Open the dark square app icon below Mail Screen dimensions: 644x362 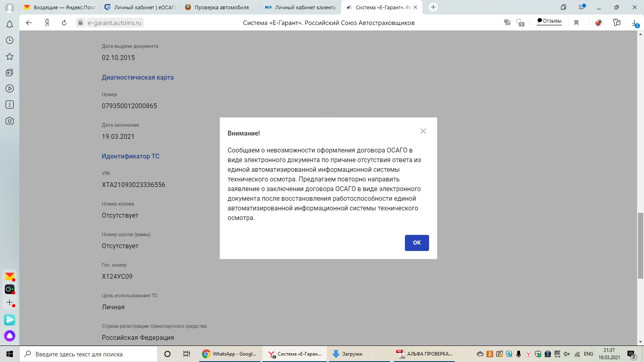point(10,289)
